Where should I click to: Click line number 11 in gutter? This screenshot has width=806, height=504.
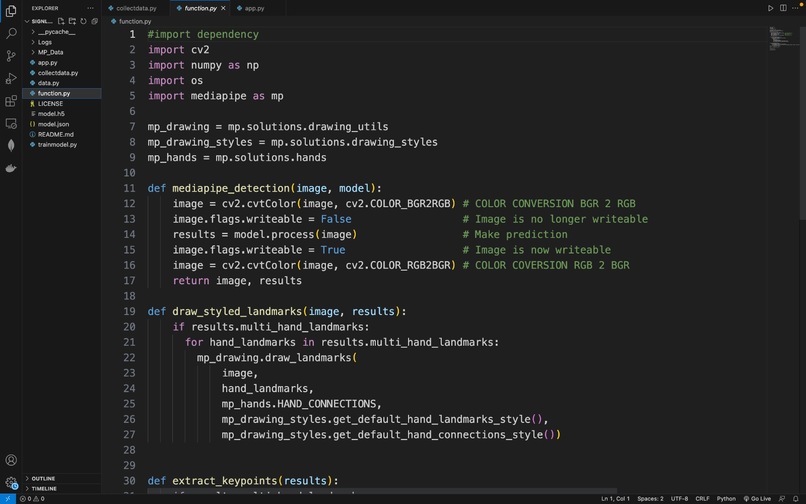click(129, 188)
